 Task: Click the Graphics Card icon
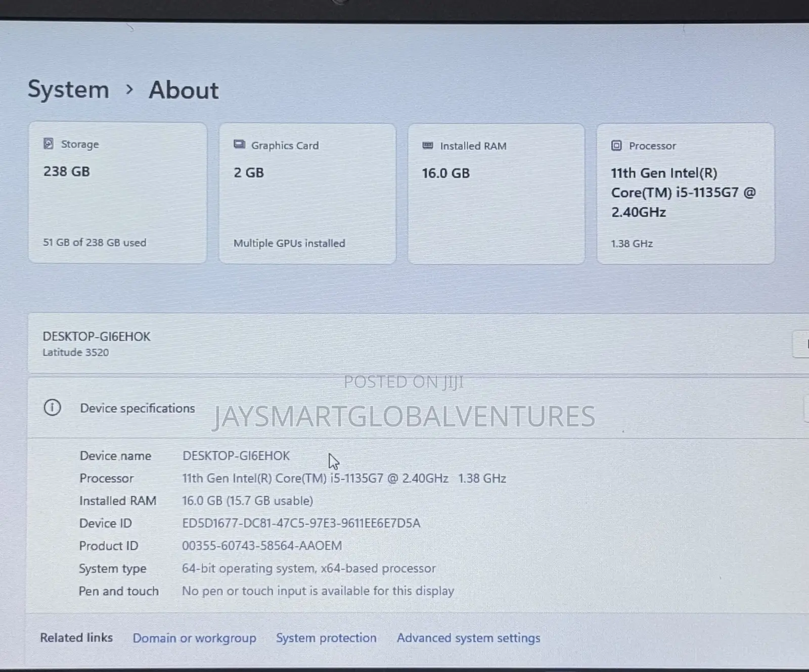(x=239, y=145)
